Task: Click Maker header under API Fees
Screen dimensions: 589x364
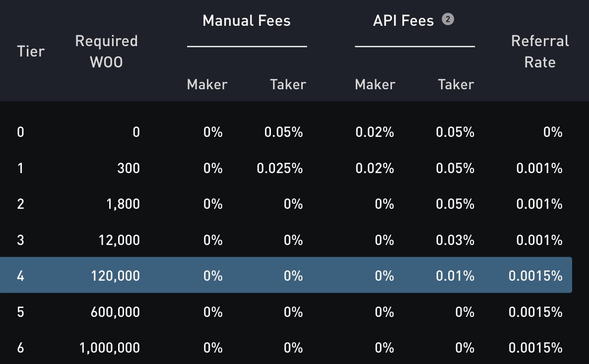Action: coord(375,85)
